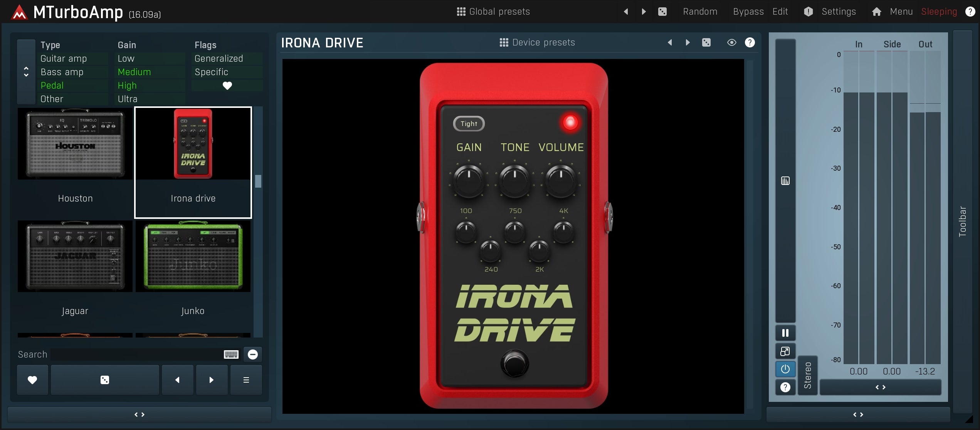Expand the Toolbar side panel
The width and height of the screenshot is (980, 430).
pos(962,221)
